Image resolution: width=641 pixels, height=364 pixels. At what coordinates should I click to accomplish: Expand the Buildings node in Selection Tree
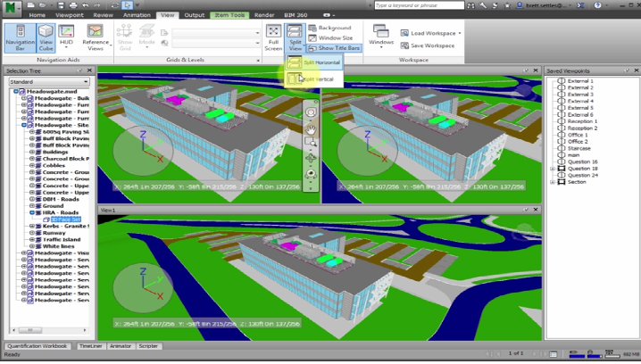point(32,152)
